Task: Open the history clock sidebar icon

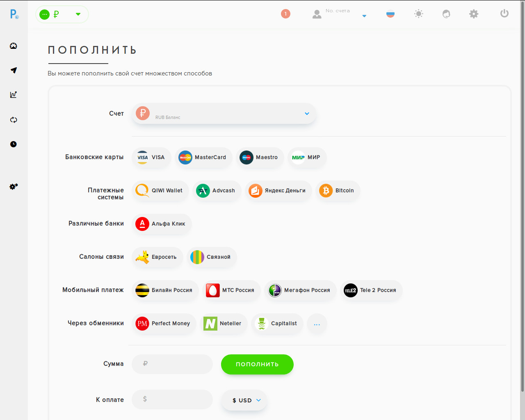Action: 14,144
